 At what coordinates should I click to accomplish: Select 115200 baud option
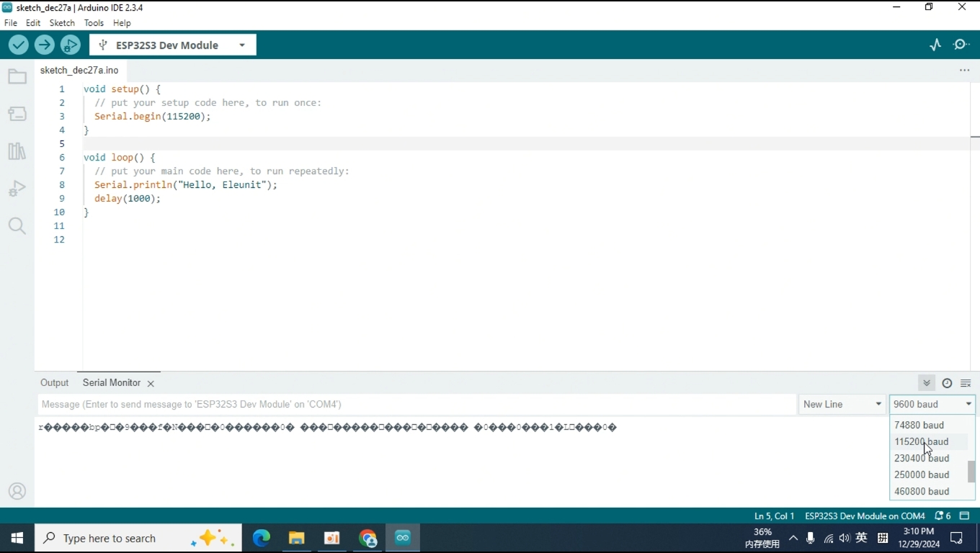929,442
